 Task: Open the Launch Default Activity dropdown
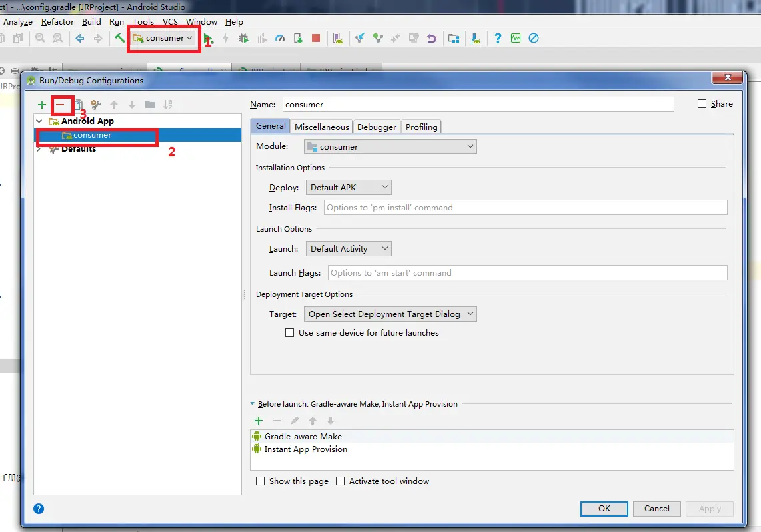point(349,249)
